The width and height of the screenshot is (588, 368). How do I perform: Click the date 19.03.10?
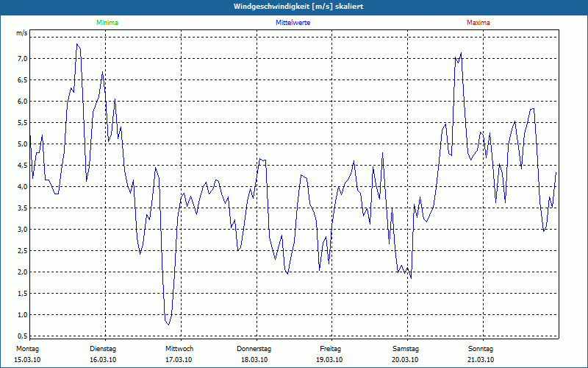[x=329, y=360]
